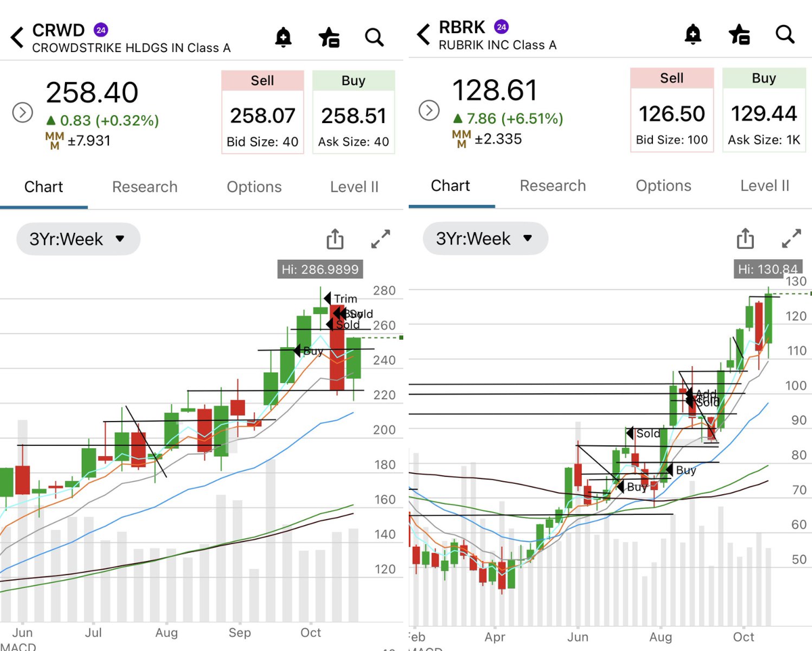This screenshot has height=651, width=812.
Task: Share the RBRK chart
Action: point(745,238)
